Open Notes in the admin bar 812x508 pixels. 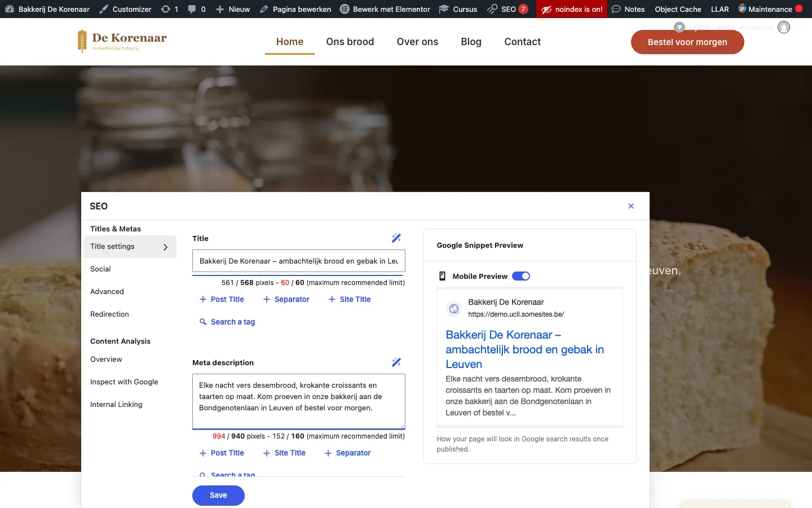click(628, 9)
